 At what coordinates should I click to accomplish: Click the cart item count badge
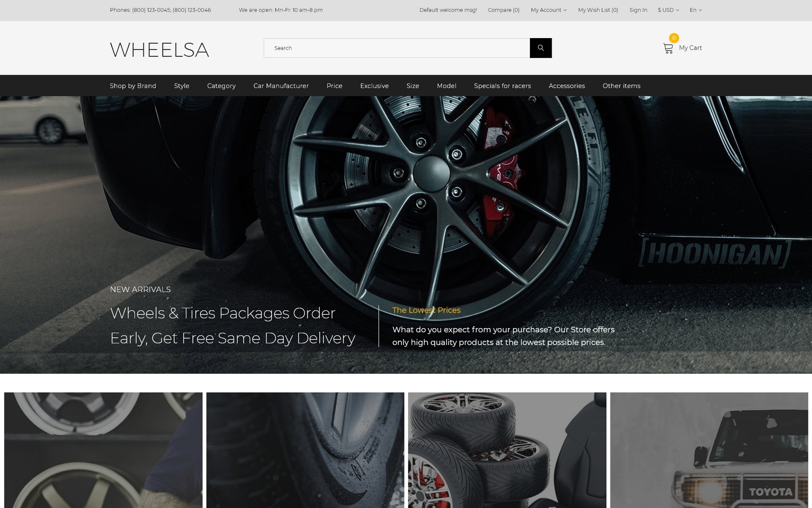point(674,38)
